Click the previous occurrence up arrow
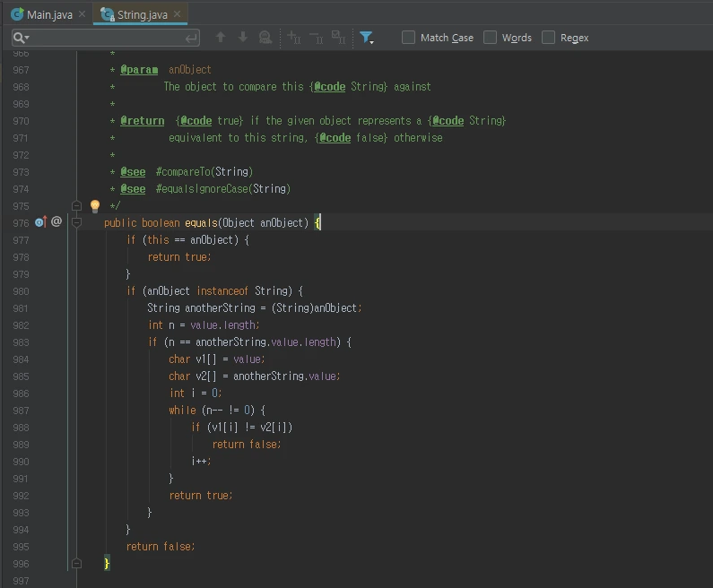Screen dimensions: 713x588 click(221, 38)
